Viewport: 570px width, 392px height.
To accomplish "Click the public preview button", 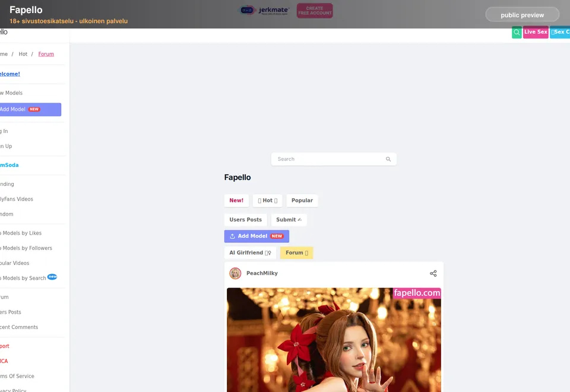I will [522, 15].
